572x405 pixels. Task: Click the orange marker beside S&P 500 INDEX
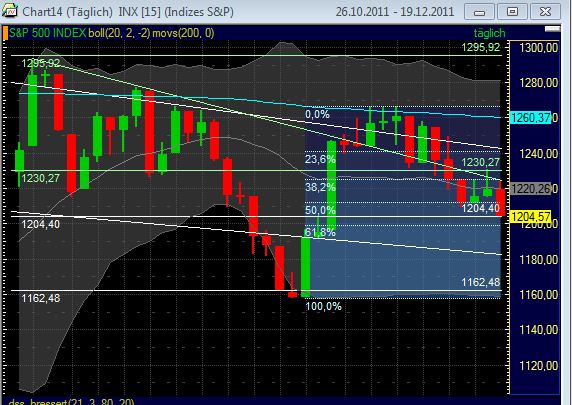tap(5, 33)
